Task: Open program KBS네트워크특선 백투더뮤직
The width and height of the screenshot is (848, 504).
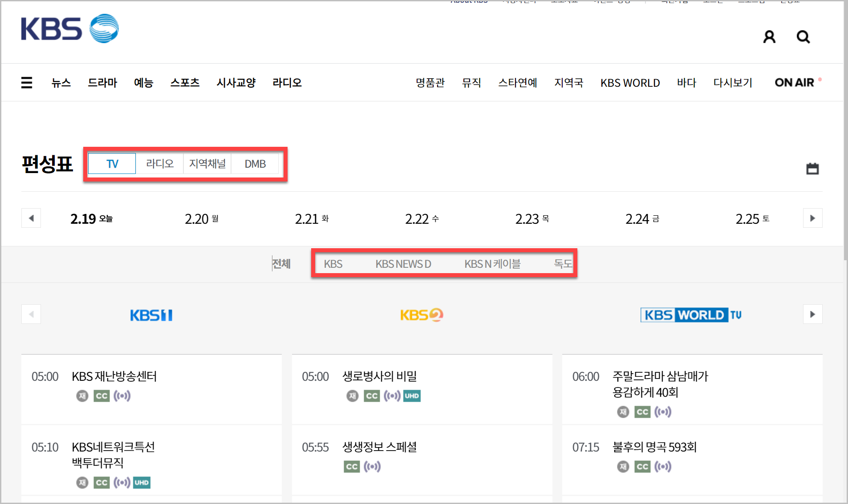Action: (114, 455)
